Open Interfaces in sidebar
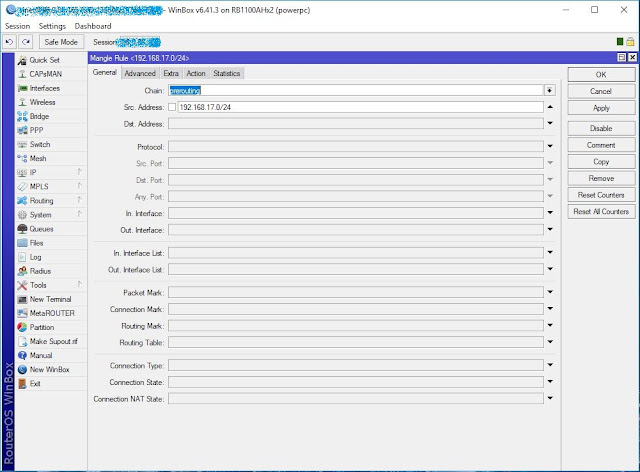 coord(51,88)
